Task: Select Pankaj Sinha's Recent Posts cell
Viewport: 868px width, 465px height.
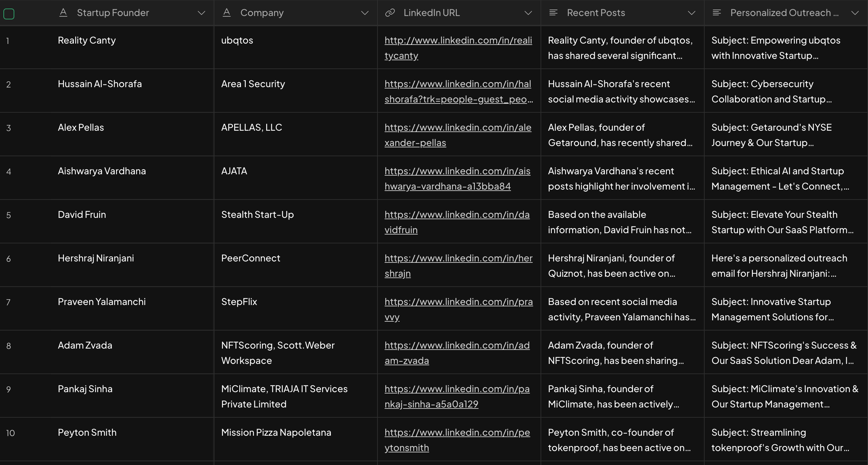Action: point(622,396)
